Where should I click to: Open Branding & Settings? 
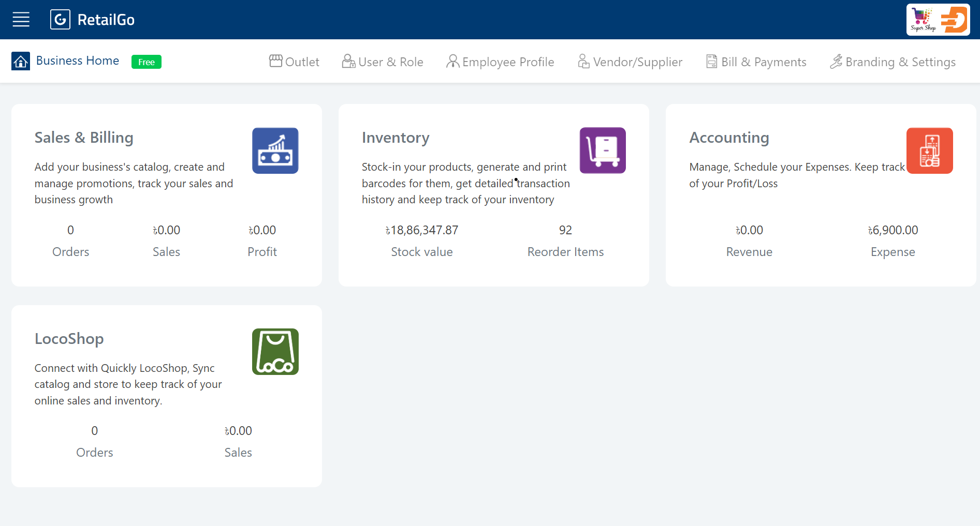[893, 62]
